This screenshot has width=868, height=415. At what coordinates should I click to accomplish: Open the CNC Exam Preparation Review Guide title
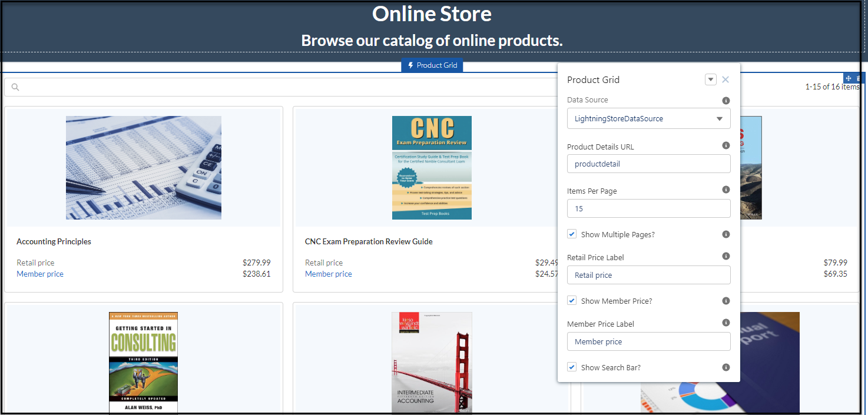[x=369, y=241]
